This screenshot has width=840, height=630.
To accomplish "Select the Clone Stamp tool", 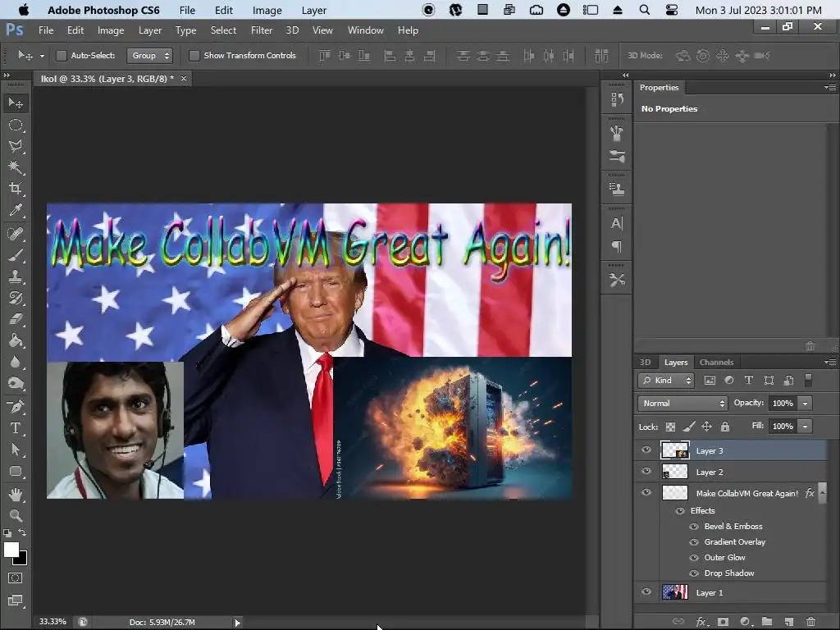I will 16,276.
